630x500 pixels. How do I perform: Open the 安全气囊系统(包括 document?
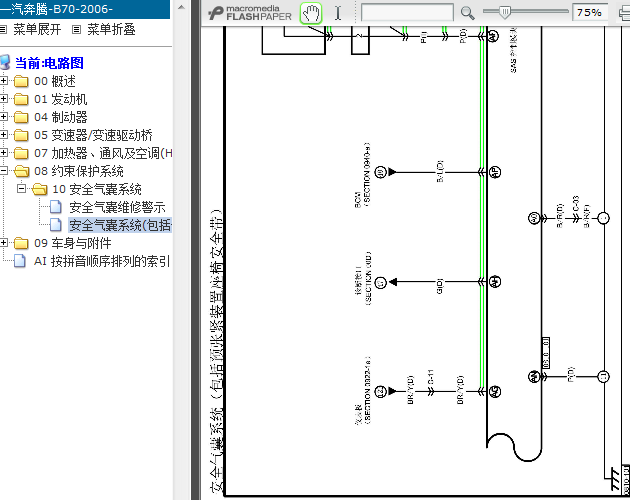pyautogui.click(x=120, y=225)
